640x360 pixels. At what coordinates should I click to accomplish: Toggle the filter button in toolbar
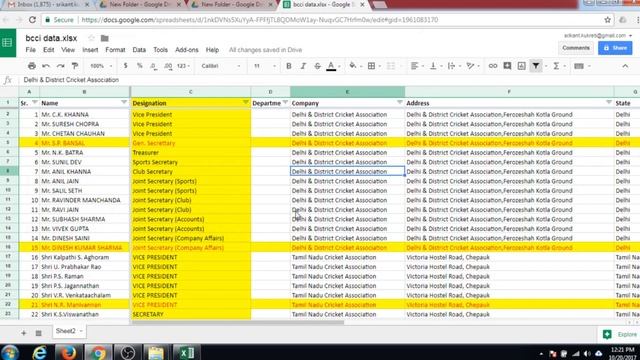[536, 66]
